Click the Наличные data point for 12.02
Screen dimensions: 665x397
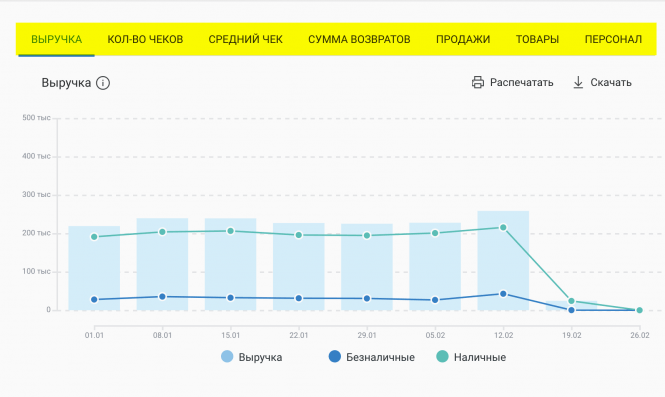[x=503, y=227]
